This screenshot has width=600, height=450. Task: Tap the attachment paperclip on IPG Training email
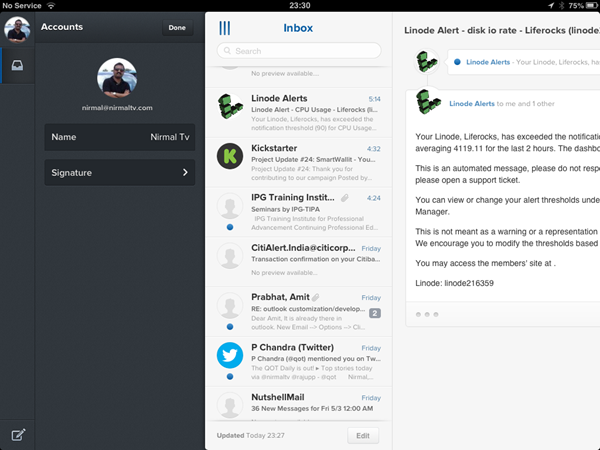tap(345, 198)
